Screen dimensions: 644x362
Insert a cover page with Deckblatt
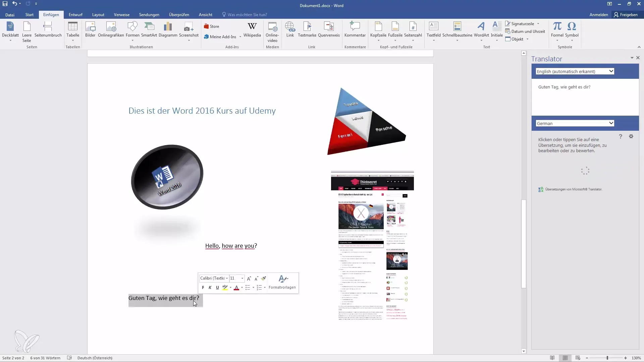coord(10,31)
